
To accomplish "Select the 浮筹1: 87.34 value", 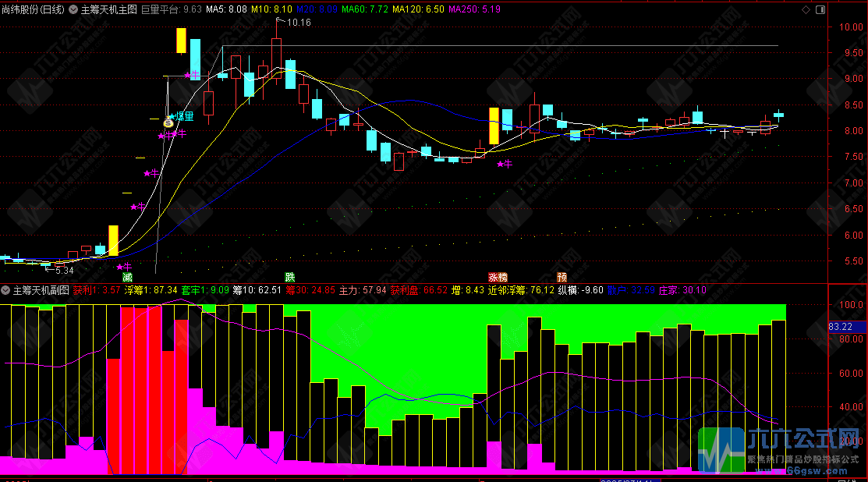I will point(151,290).
